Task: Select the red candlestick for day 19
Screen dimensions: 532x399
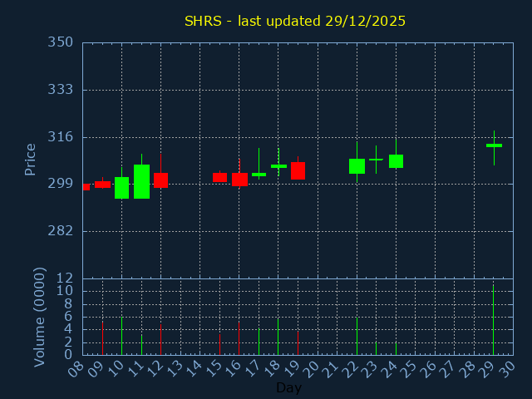Action: [x=298, y=170]
